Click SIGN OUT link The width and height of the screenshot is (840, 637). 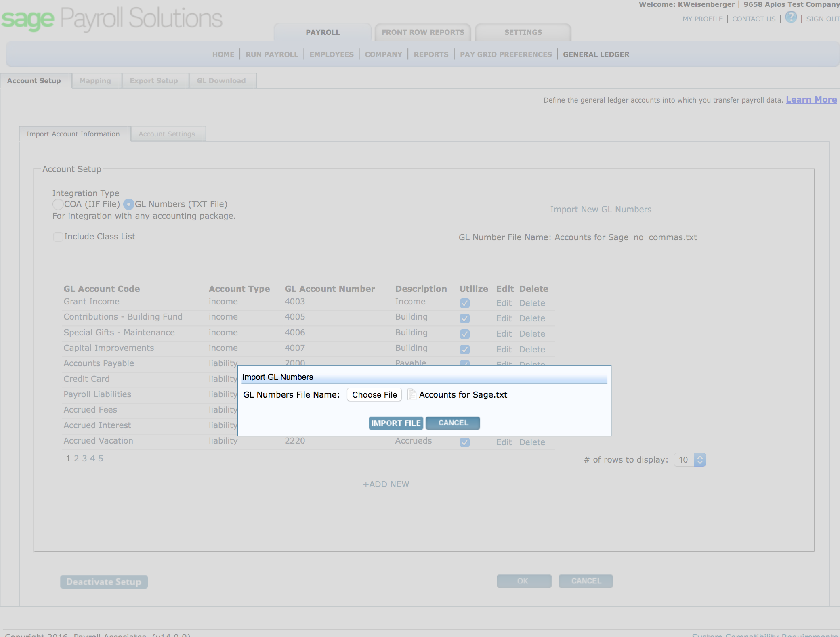(x=823, y=19)
